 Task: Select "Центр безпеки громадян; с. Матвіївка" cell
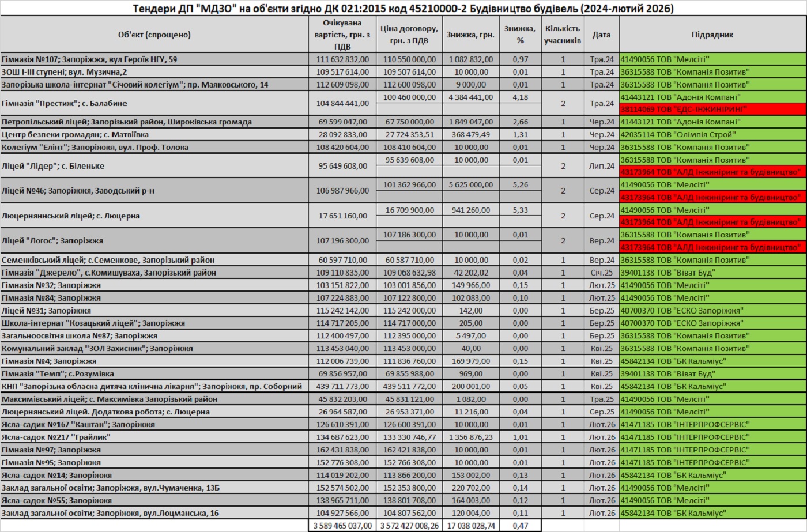[x=154, y=135]
